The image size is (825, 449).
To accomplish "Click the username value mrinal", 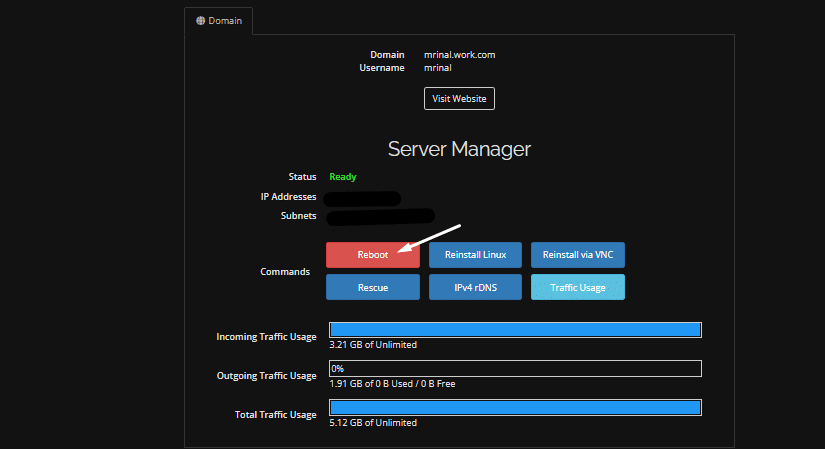I will [x=438, y=68].
